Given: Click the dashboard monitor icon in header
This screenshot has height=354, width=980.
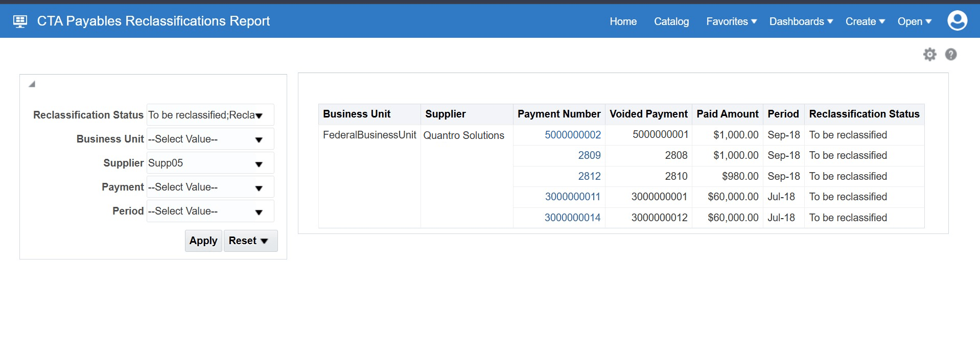Looking at the screenshot, I should (x=20, y=21).
